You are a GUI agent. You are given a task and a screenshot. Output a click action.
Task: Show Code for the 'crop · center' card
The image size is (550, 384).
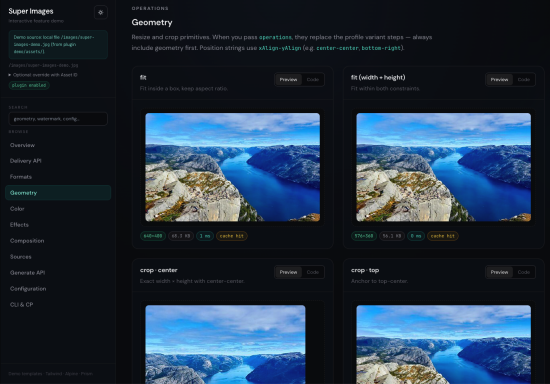click(313, 272)
